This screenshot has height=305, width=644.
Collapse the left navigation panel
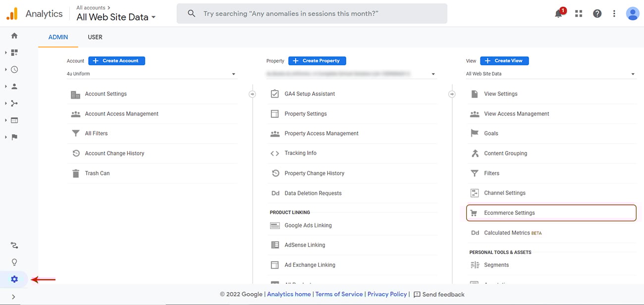point(14,297)
